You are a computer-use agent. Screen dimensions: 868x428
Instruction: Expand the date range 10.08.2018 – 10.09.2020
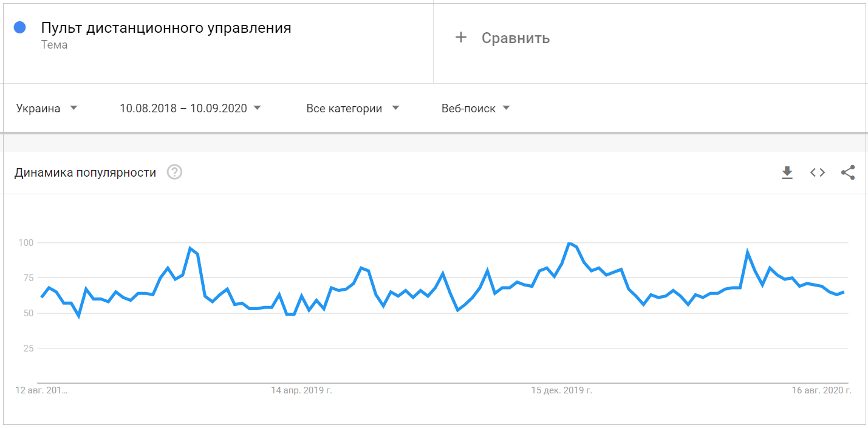tap(190, 109)
